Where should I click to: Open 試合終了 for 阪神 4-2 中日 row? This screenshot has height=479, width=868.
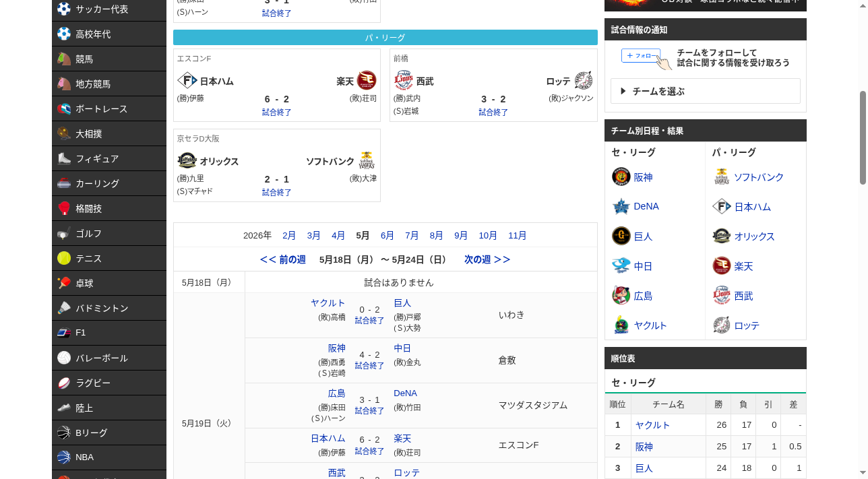point(369,365)
